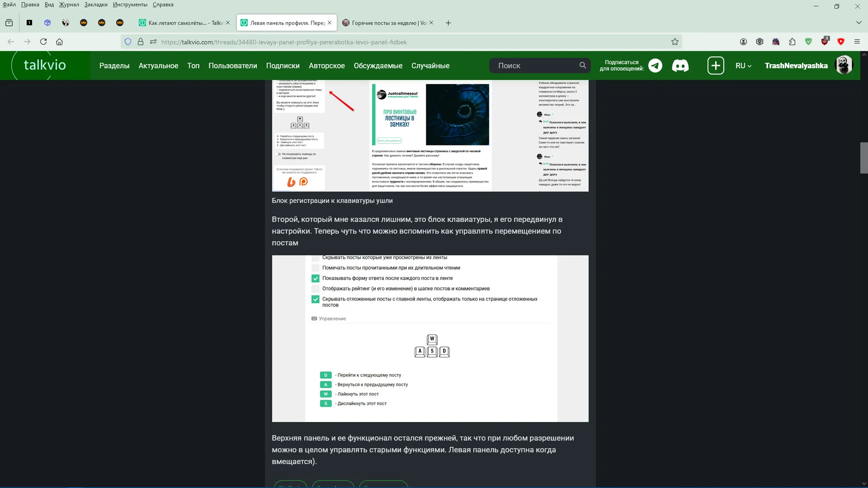Click the create new post plus icon
The image size is (868, 488).
click(x=716, y=66)
